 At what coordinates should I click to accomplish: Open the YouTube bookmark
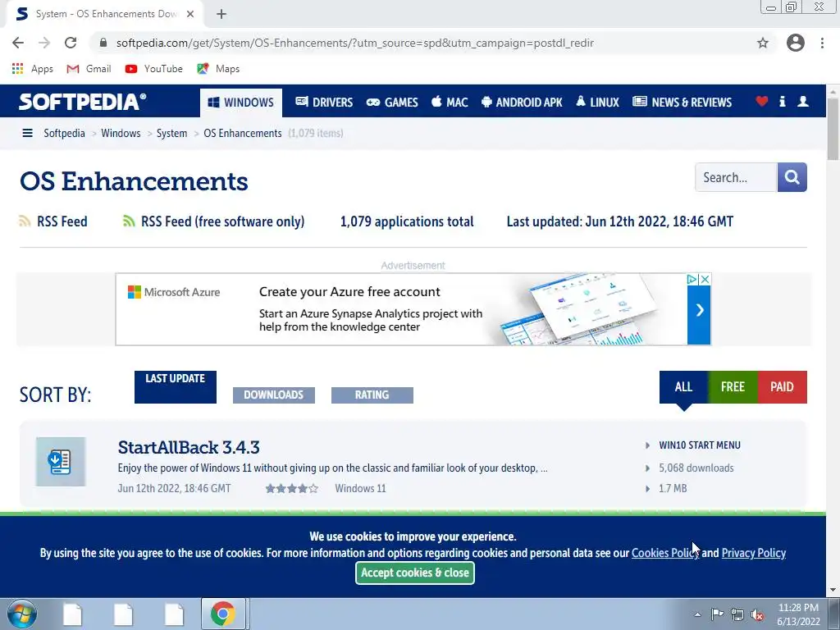point(153,69)
